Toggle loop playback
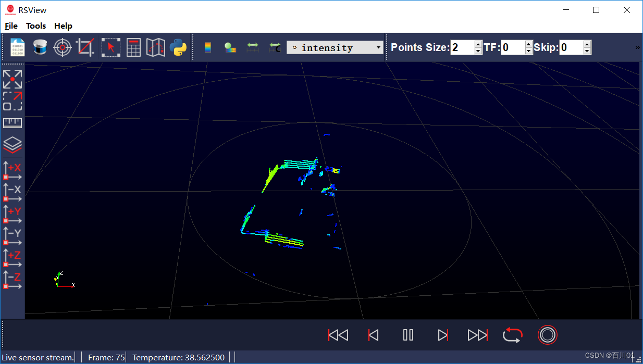The width and height of the screenshot is (643, 364). coord(513,335)
